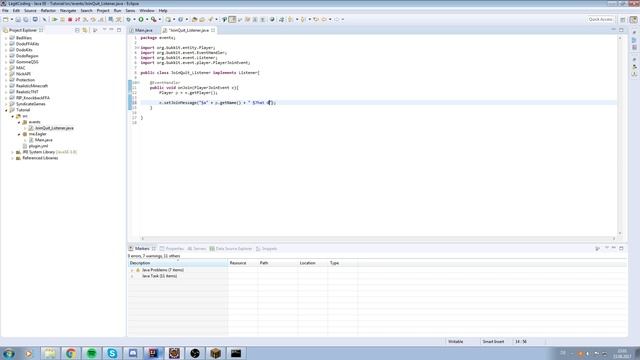Screen dimensions: 640x360
Task: Open the Edit menu
Action: pos(16,11)
